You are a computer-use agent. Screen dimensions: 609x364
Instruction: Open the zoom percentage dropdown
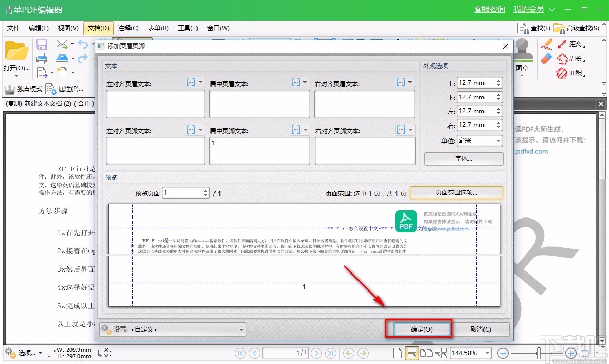coord(487,353)
